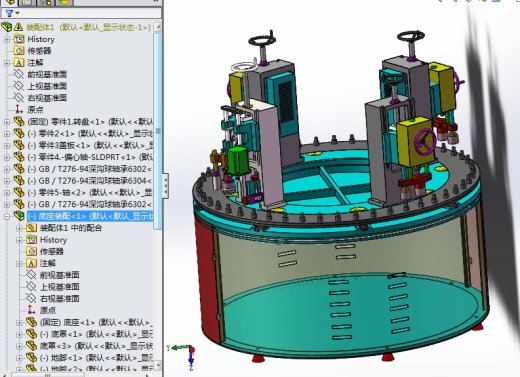Click the top-level 原点 origin icon
520x377 pixels.
(x=19, y=110)
